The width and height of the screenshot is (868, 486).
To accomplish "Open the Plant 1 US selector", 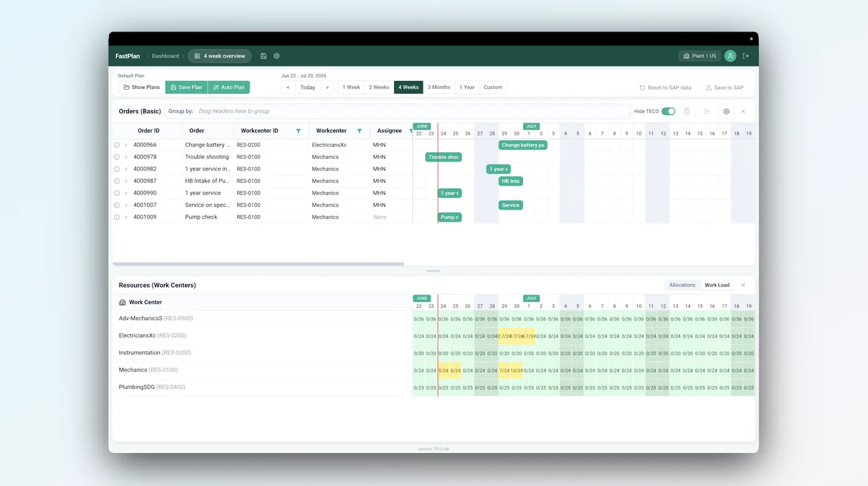I will [x=700, y=56].
